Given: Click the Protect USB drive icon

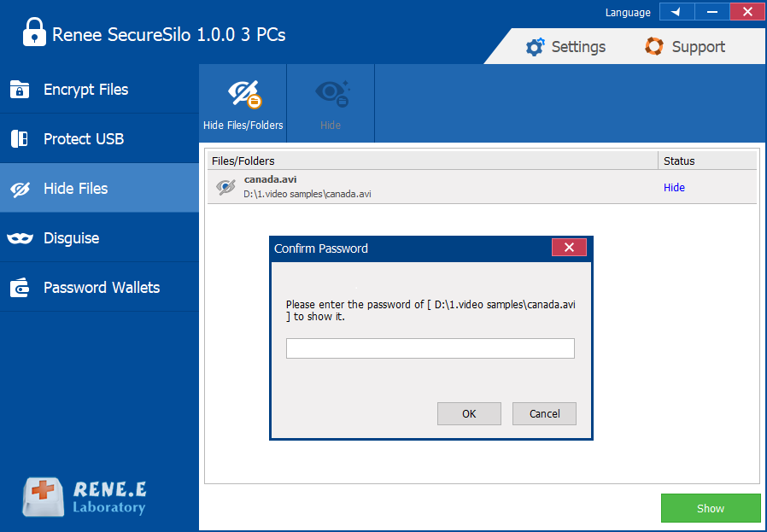Looking at the screenshot, I should 20,139.
